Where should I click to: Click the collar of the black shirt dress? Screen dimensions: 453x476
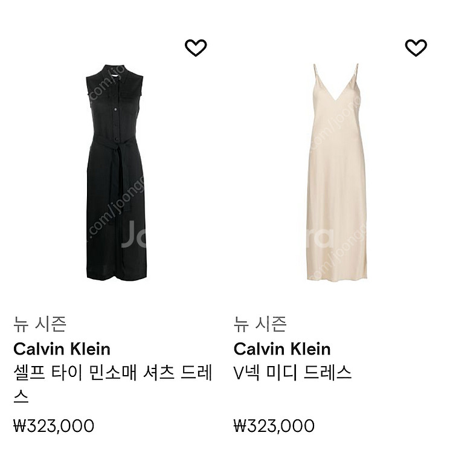coord(115,71)
